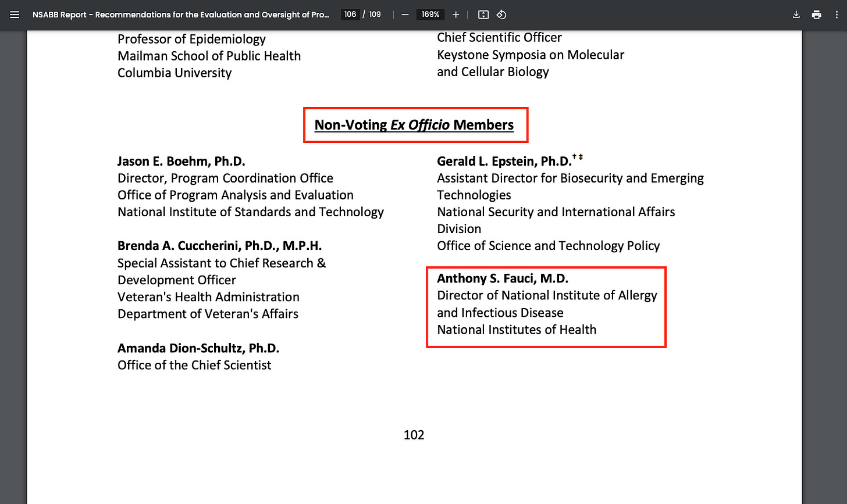Click the name Amanda Dion-Schultz, Ph.D.
The height and width of the screenshot is (504, 847).
click(x=198, y=348)
